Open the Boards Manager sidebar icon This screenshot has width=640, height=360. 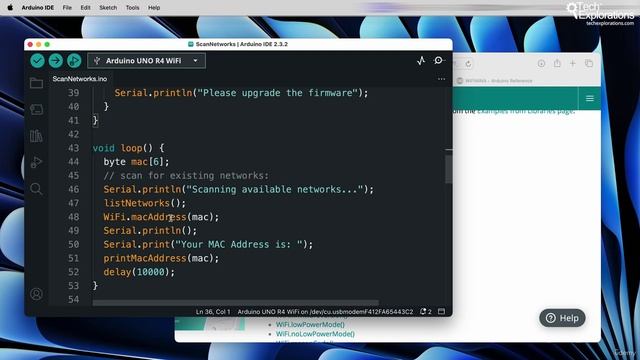(x=36, y=109)
